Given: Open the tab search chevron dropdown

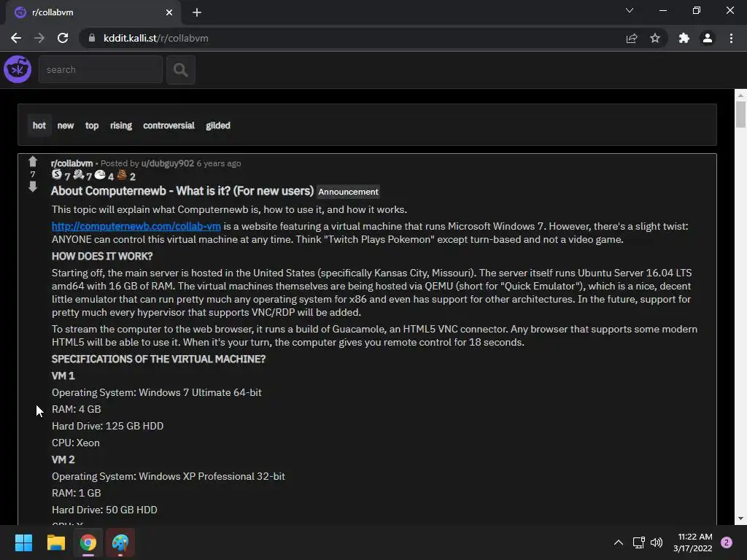Looking at the screenshot, I should tap(630, 10).
